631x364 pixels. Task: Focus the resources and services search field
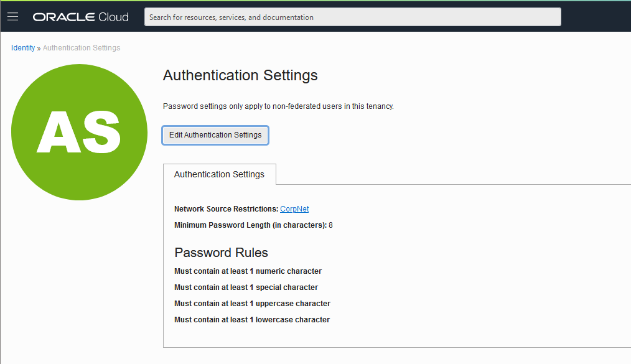tap(352, 17)
